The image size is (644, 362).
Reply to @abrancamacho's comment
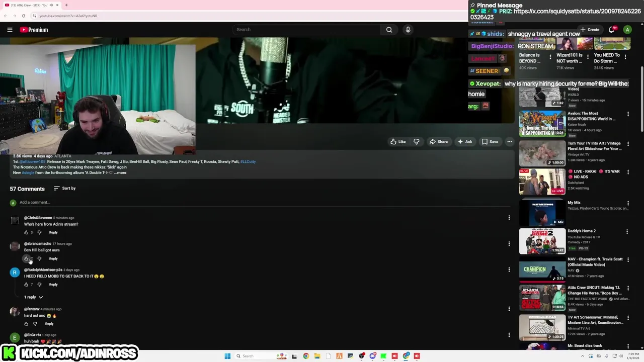[53, 258]
